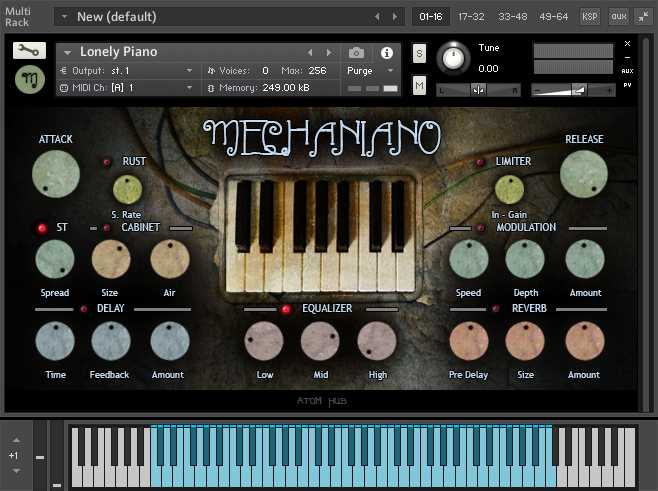658x491 pixels.
Task: Click the Limiter In - Gain knob
Action: [509, 189]
